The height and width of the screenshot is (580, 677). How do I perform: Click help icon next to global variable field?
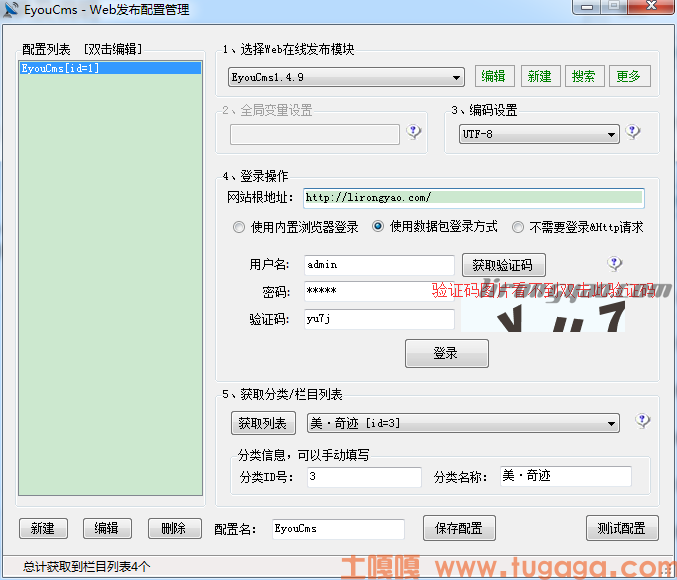[414, 131]
